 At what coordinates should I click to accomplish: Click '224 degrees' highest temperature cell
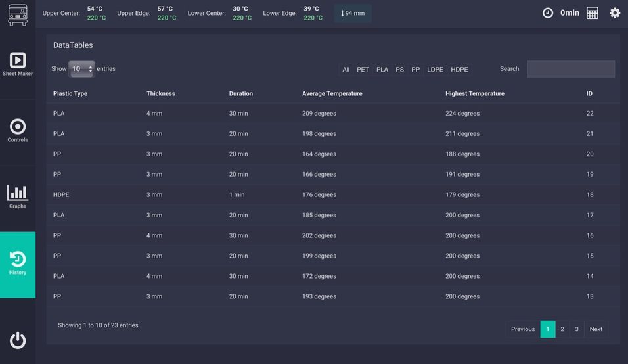462,113
